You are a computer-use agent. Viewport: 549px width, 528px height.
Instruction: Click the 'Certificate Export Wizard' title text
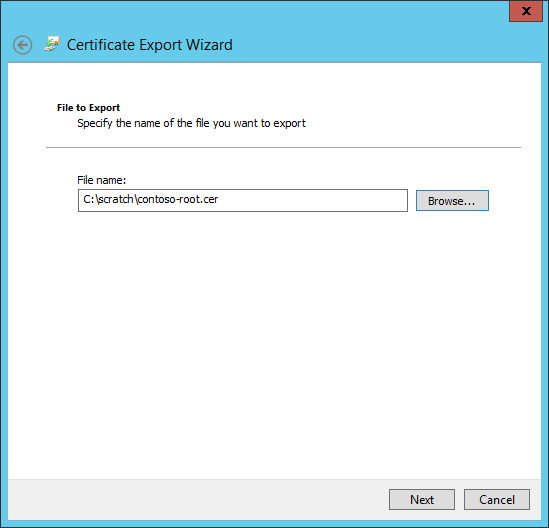[x=150, y=45]
